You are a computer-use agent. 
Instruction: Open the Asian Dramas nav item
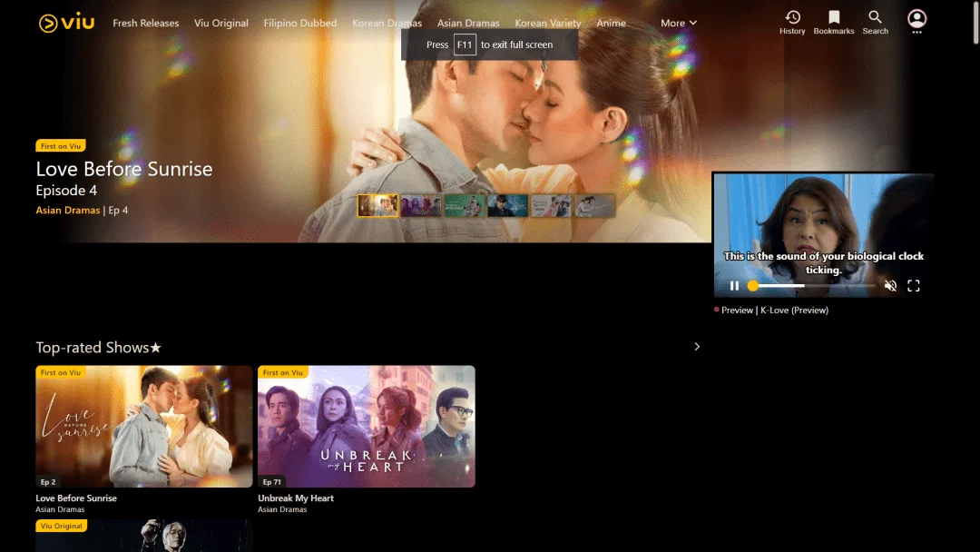pyautogui.click(x=468, y=23)
